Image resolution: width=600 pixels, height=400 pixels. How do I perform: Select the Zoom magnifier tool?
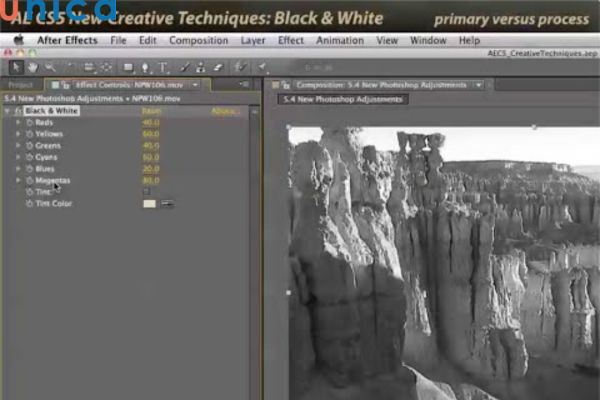[x=47, y=67]
